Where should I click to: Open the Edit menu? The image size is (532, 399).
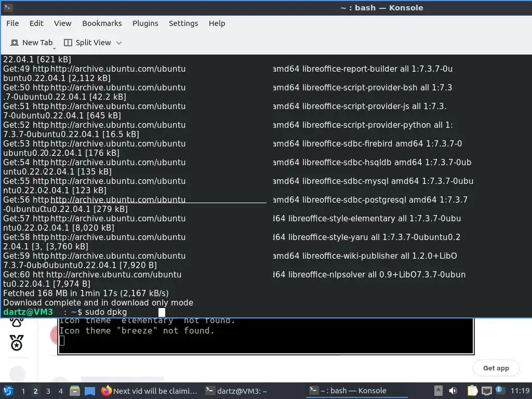point(36,23)
